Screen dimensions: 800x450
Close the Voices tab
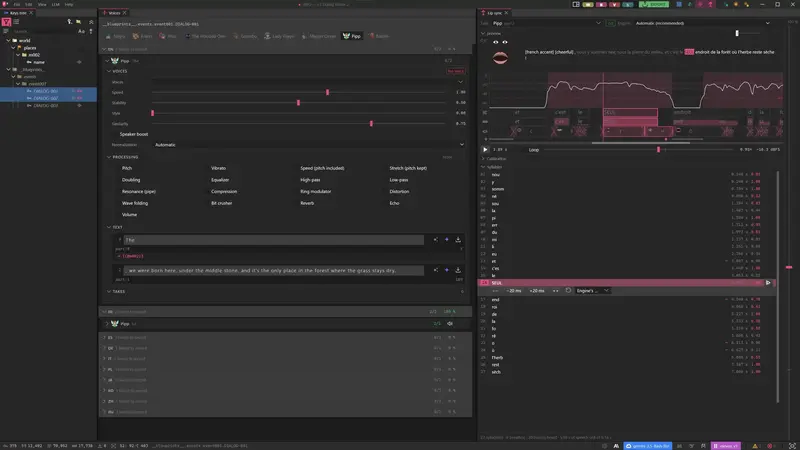click(124, 13)
